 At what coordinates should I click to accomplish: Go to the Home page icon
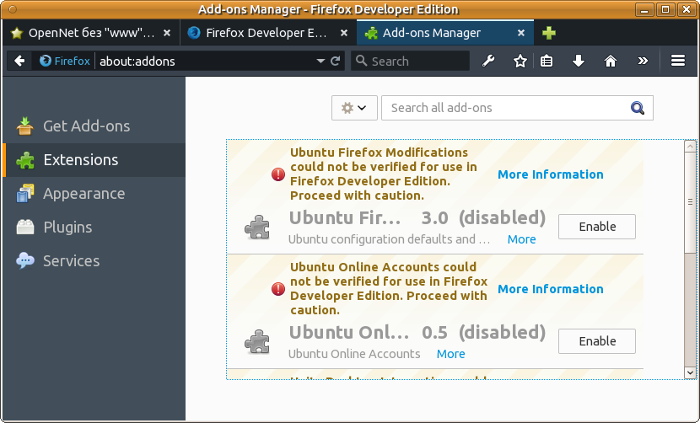pos(610,61)
